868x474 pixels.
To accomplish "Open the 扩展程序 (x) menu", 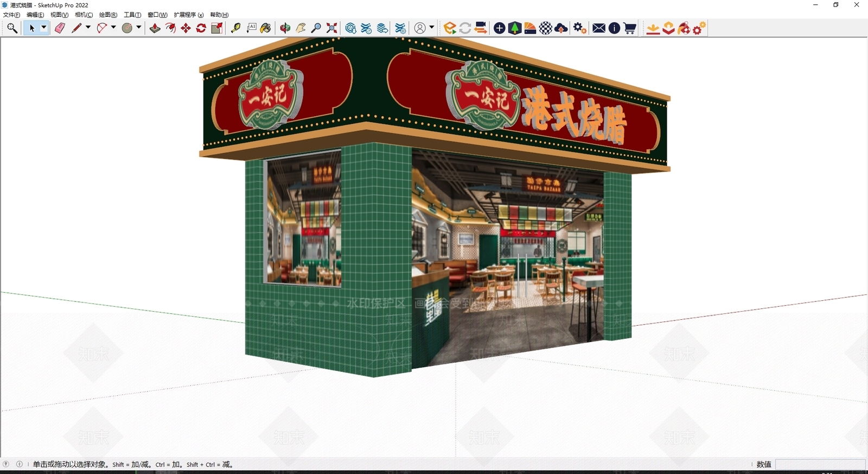I will pos(189,15).
